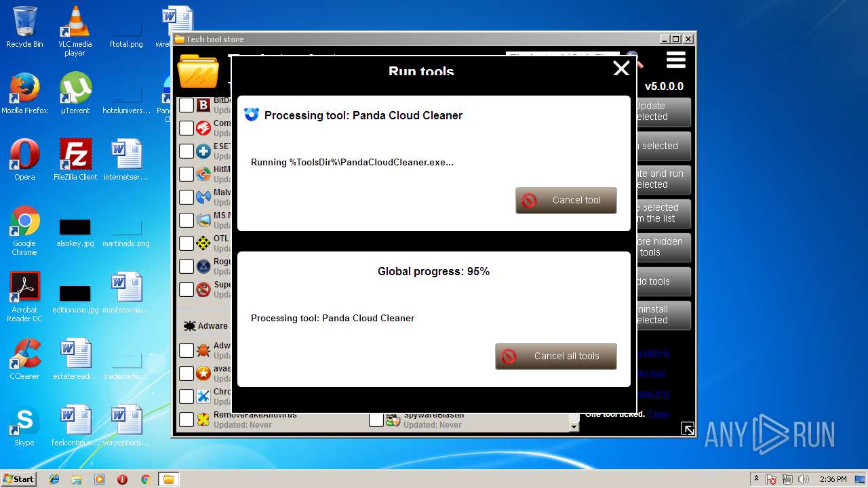Screen dimensions: 868x488
Task: Tick the ESET tool checkbox
Action: tap(186, 151)
